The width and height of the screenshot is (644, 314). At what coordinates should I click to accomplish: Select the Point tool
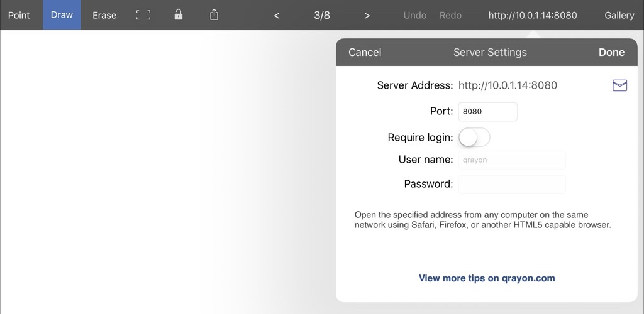click(x=19, y=16)
